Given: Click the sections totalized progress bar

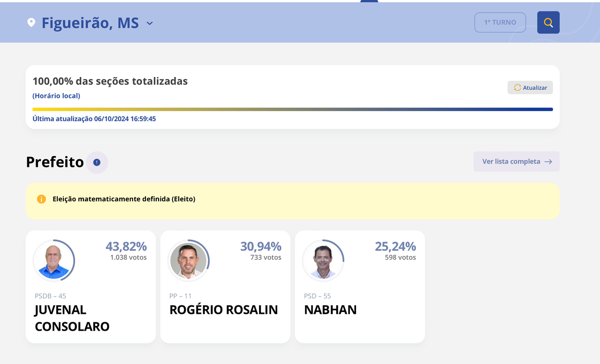Looking at the screenshot, I should [293, 109].
